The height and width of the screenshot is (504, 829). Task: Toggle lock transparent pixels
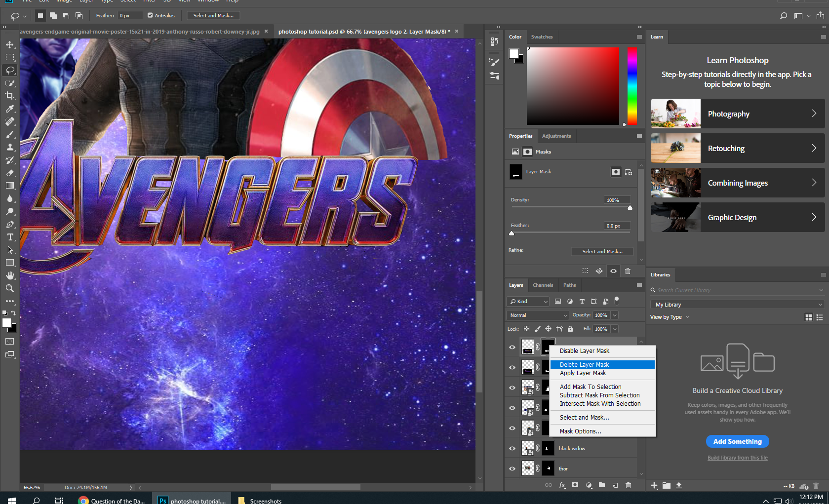point(527,329)
